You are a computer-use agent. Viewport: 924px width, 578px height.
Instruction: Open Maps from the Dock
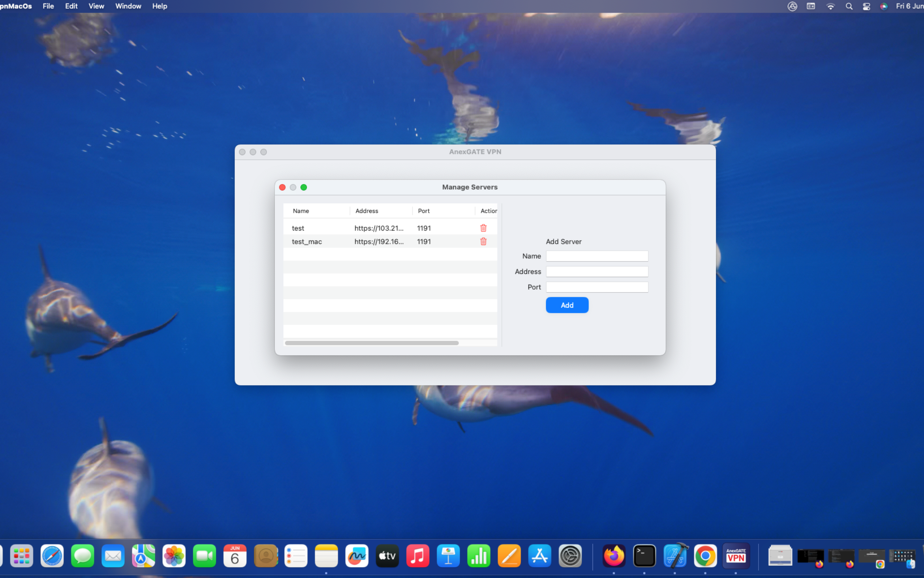[143, 556]
